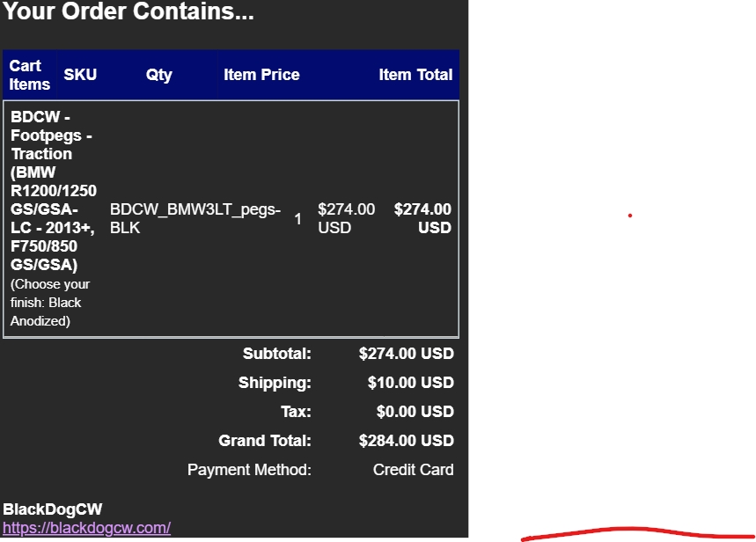Click the Grand Total $284.00 USD

click(406, 441)
